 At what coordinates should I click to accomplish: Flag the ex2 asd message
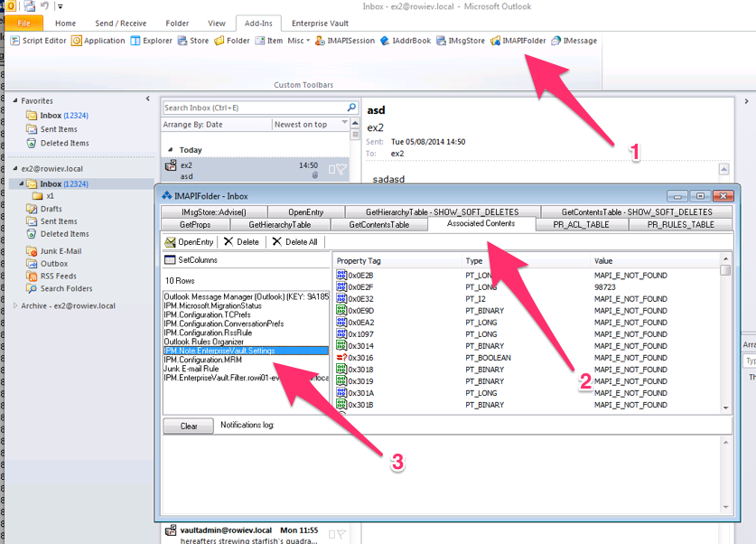341,169
